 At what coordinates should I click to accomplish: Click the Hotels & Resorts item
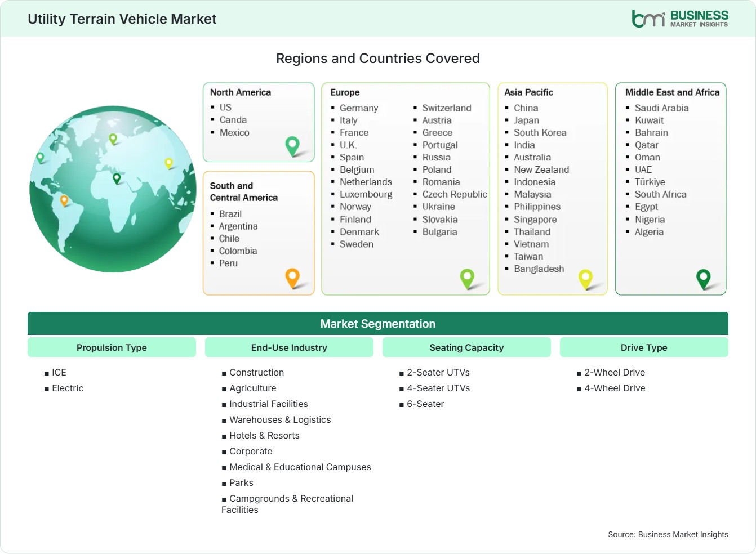coord(264,436)
